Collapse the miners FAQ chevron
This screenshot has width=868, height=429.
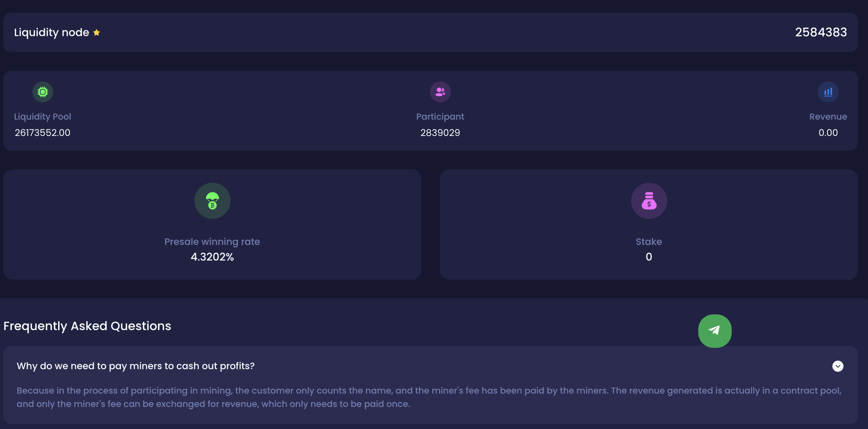[x=838, y=366]
